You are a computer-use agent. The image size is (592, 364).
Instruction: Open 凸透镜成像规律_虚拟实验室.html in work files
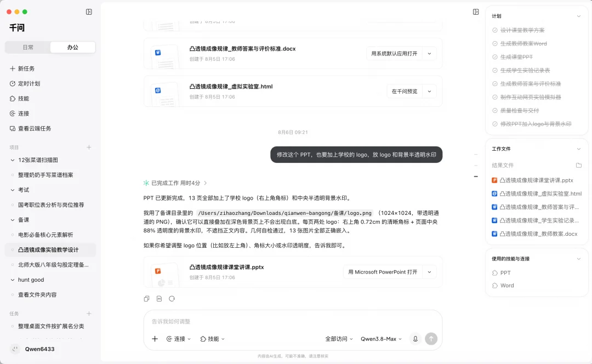coord(536,194)
